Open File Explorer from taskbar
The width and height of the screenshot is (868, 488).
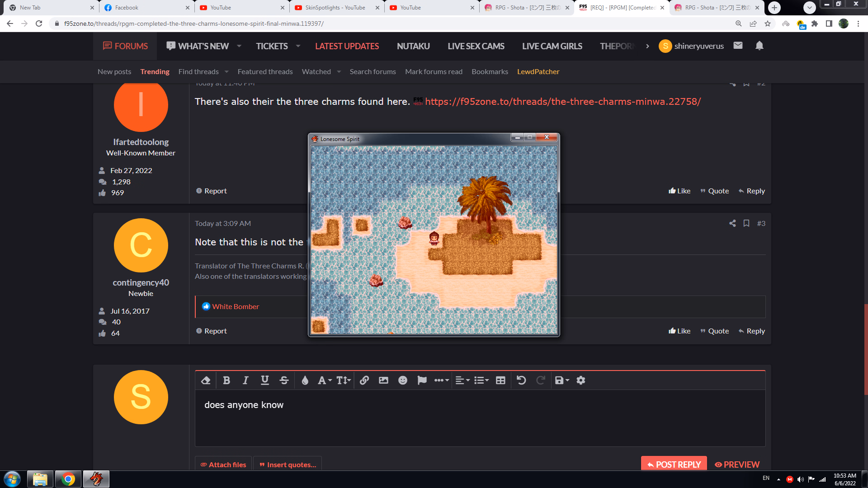tap(40, 479)
